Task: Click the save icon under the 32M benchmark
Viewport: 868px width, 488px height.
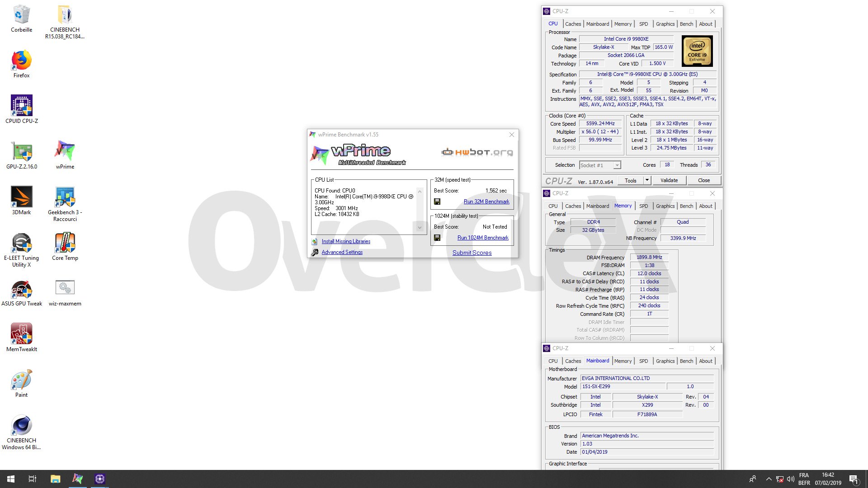Action: coord(437,202)
